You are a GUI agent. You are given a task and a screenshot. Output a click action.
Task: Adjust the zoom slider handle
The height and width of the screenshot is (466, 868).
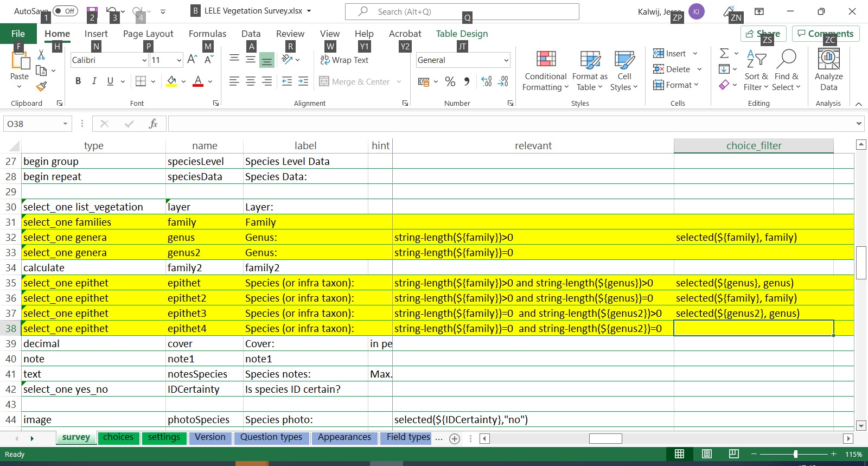pyautogui.click(x=795, y=454)
